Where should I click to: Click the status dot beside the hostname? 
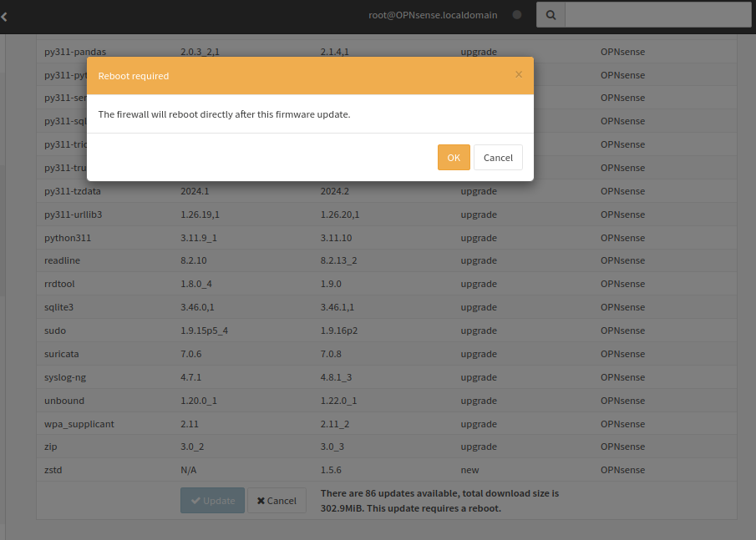click(x=517, y=15)
